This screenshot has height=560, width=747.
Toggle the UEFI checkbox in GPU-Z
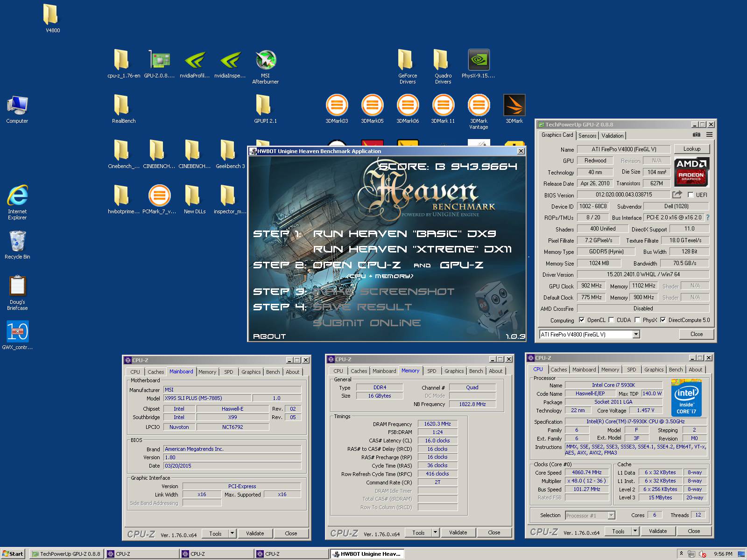click(691, 195)
